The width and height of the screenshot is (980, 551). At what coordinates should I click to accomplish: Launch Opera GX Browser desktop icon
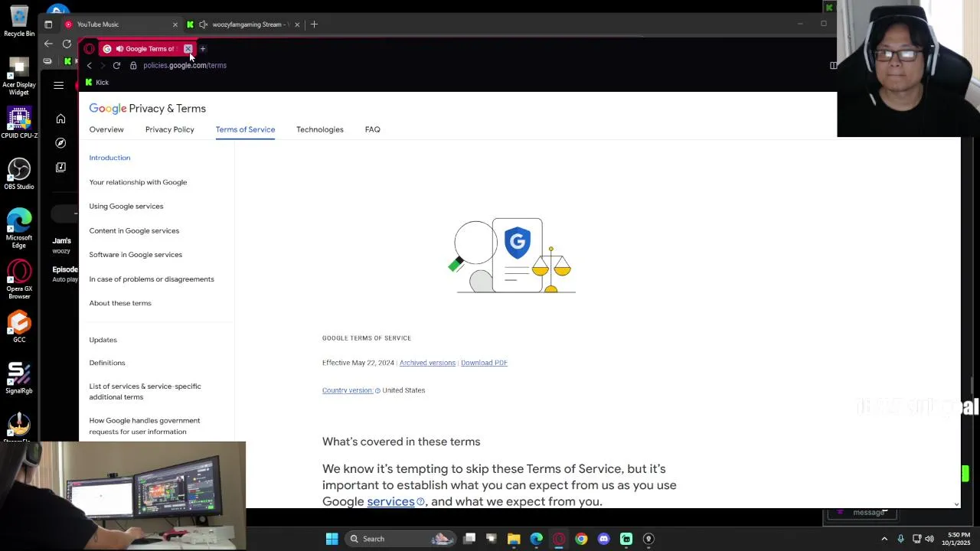click(19, 279)
